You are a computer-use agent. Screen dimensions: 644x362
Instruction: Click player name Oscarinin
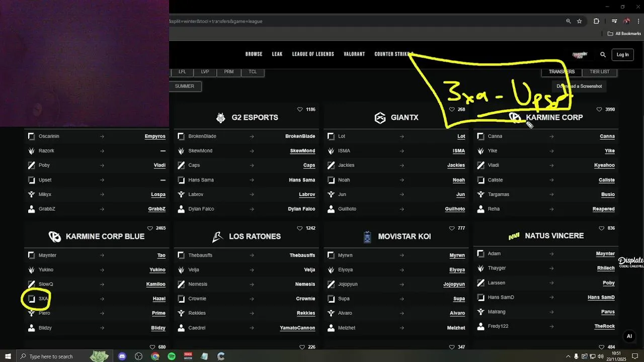click(49, 136)
